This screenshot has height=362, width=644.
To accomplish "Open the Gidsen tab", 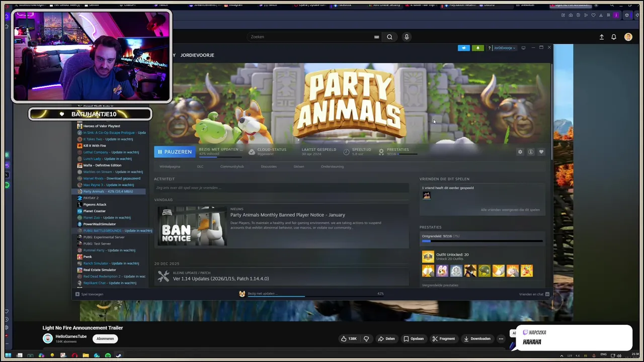I will (299, 166).
